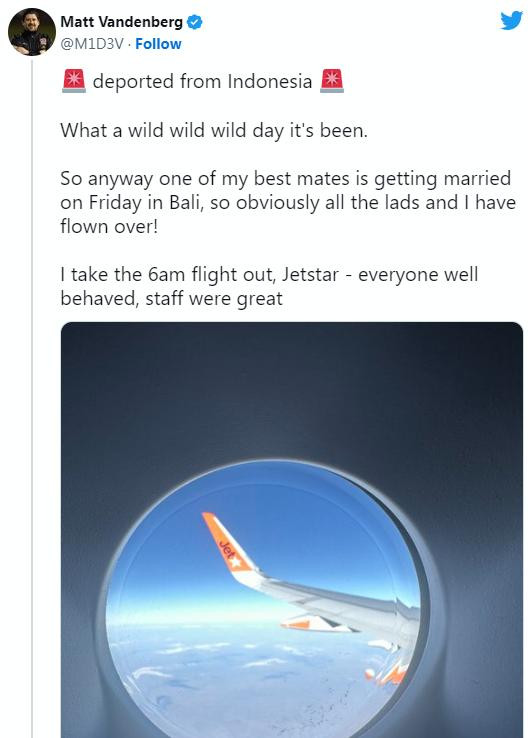Open Matt Vandenberg's profile avatar
The image size is (528, 738).
point(32,32)
